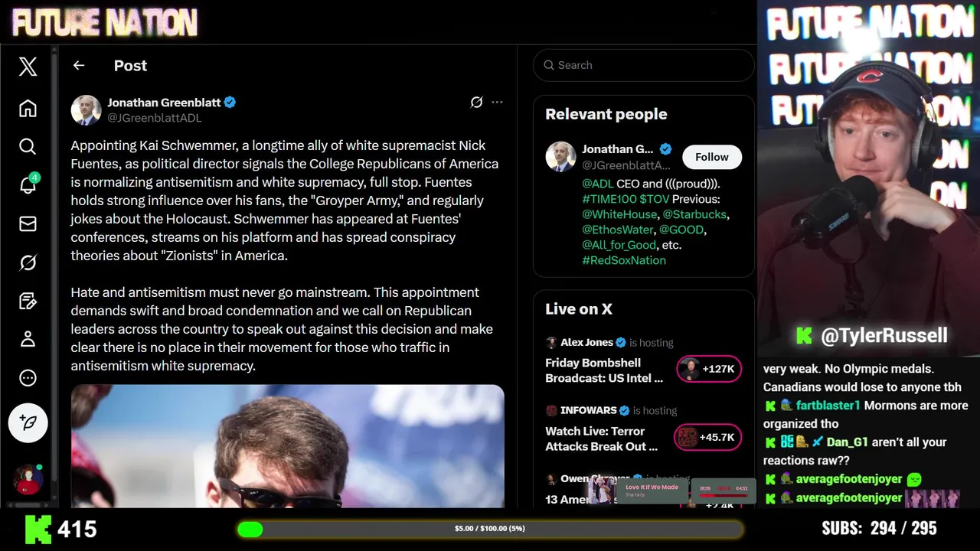Click the compose Post feather button
This screenshot has height=551, width=980.
[28, 422]
